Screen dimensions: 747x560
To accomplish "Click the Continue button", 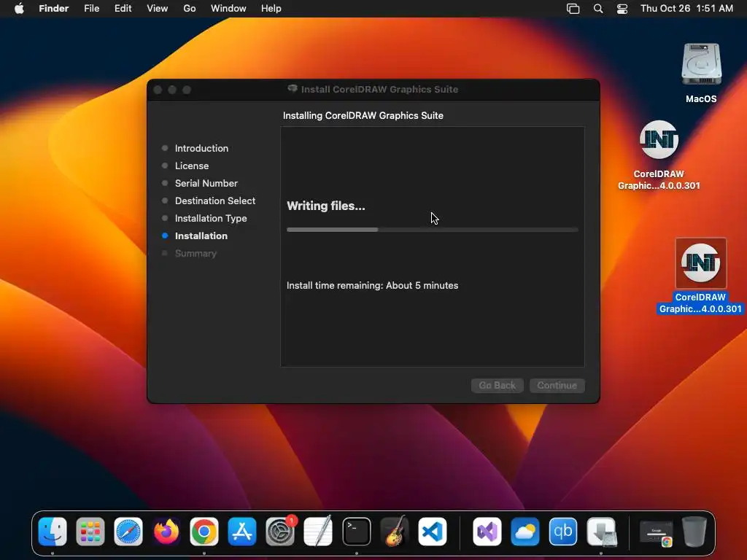I will [x=557, y=385].
